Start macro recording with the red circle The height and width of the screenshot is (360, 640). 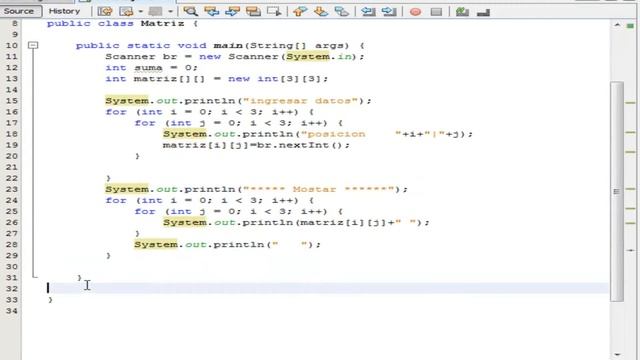[416, 12]
